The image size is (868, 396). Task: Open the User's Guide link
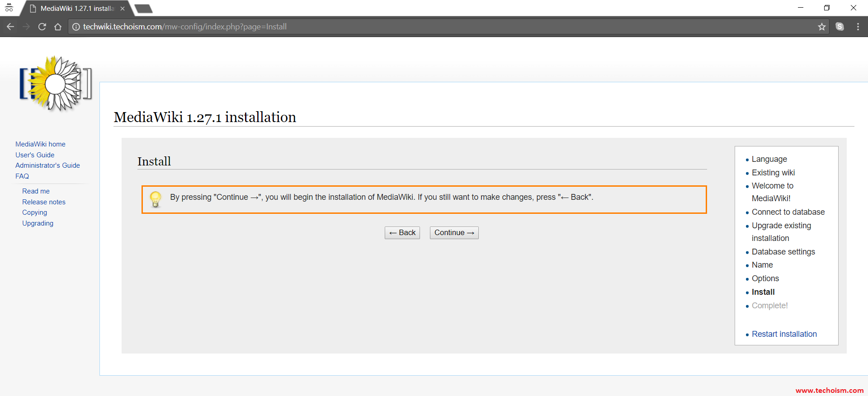coord(35,155)
